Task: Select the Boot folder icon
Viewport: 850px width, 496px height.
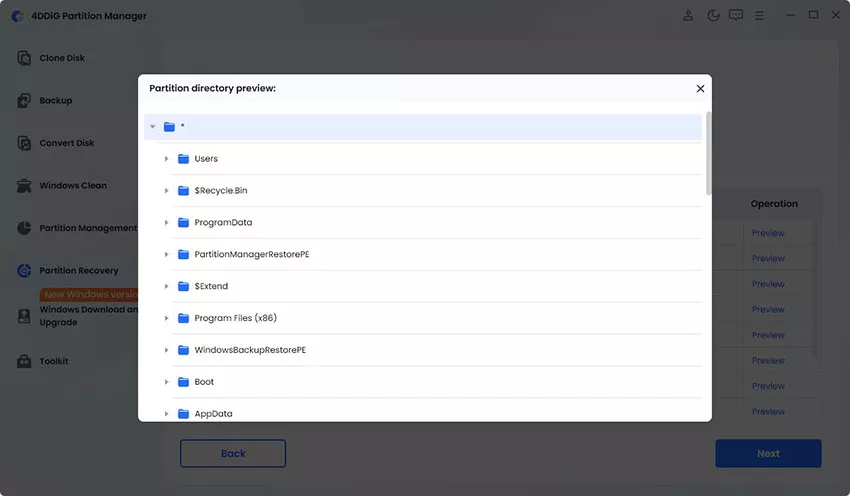Action: [x=183, y=382]
